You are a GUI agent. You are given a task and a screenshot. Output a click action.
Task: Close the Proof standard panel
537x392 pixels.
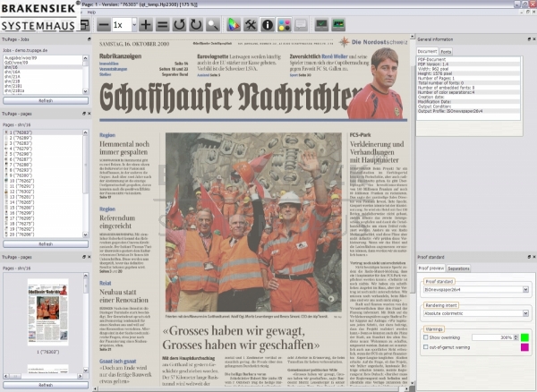pyautogui.click(x=534, y=257)
